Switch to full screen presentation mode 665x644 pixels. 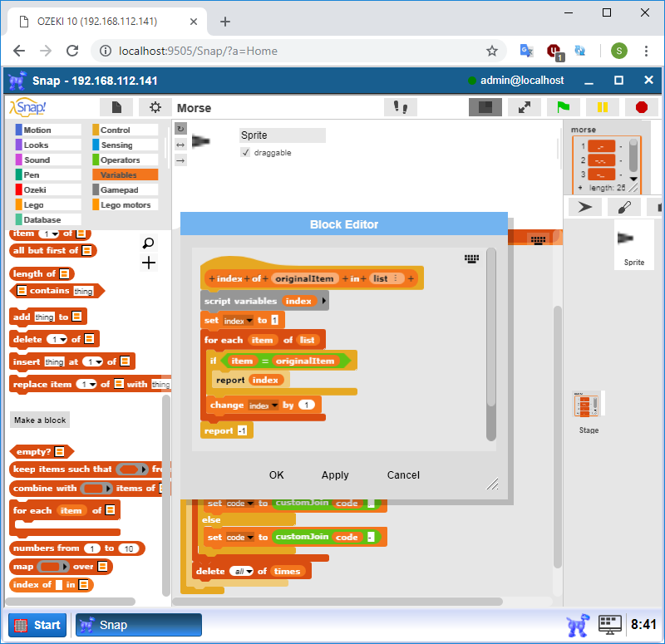click(x=525, y=107)
